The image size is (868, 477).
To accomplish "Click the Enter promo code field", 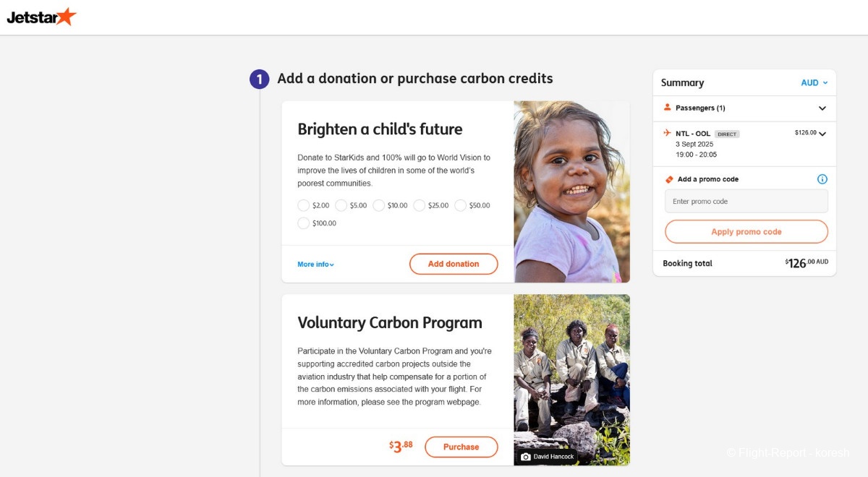I will click(x=746, y=202).
